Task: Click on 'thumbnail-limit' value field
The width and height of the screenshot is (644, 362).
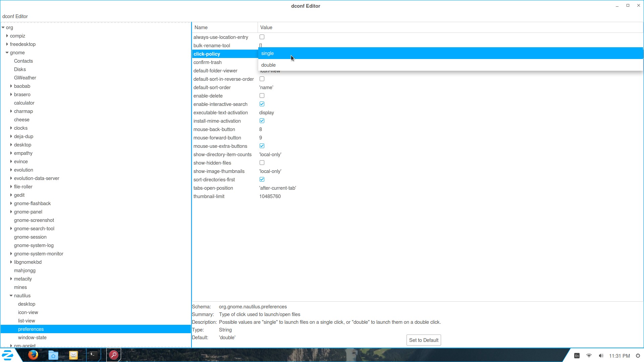Action: (x=270, y=196)
